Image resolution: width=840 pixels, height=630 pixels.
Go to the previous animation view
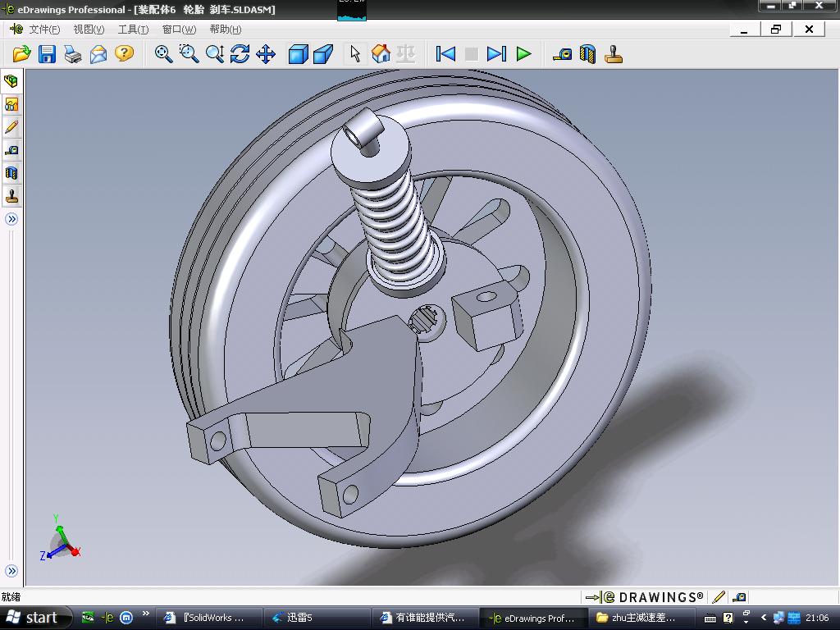445,54
